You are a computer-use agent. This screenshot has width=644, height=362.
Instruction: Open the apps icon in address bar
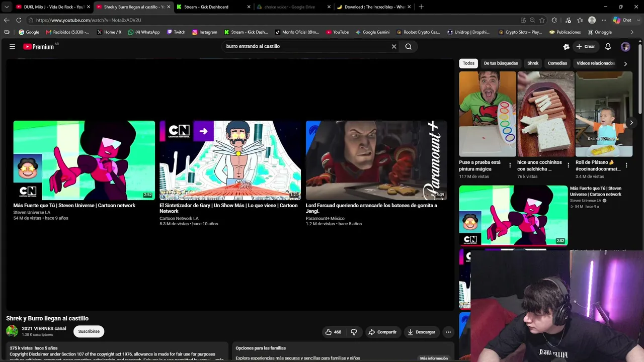pyautogui.click(x=523, y=20)
